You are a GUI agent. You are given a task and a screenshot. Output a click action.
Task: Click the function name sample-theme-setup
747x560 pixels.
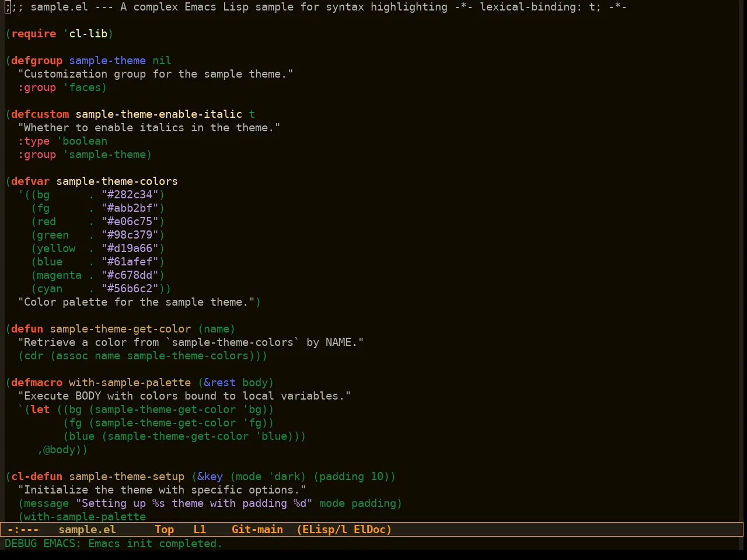127,477
